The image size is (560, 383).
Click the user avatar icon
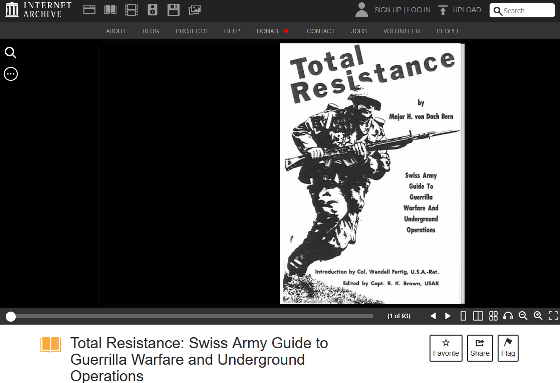(361, 10)
